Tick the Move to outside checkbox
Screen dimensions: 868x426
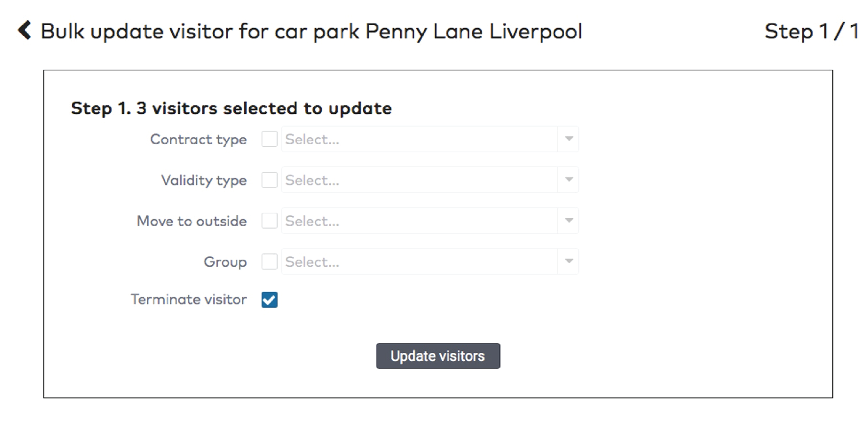tap(269, 221)
